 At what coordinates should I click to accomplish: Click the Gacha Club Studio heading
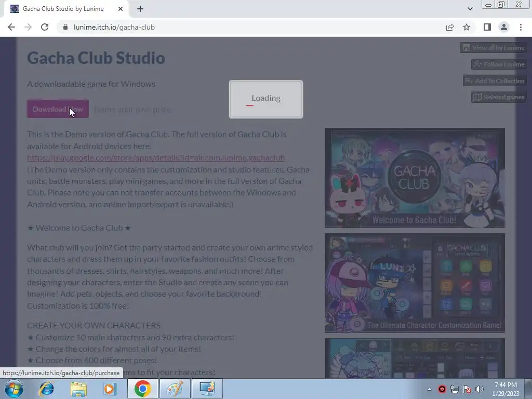96,58
